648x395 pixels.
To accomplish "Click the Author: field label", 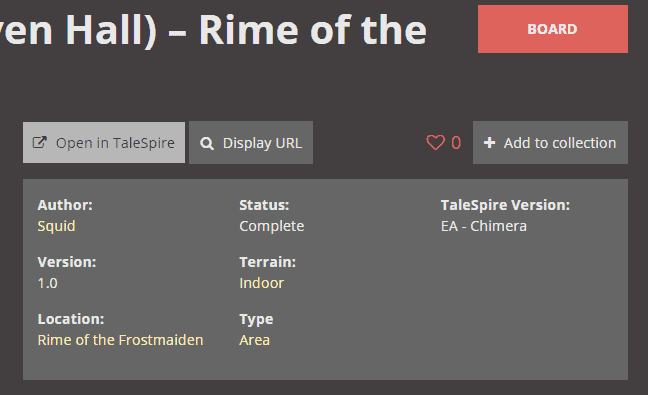I will point(65,205).
